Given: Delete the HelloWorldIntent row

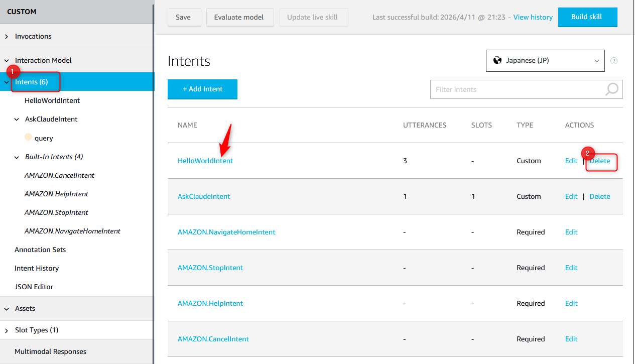Looking at the screenshot, I should pos(600,161).
